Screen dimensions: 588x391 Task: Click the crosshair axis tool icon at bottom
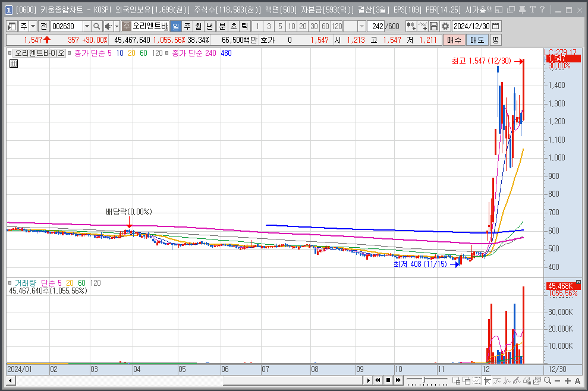click(487, 381)
